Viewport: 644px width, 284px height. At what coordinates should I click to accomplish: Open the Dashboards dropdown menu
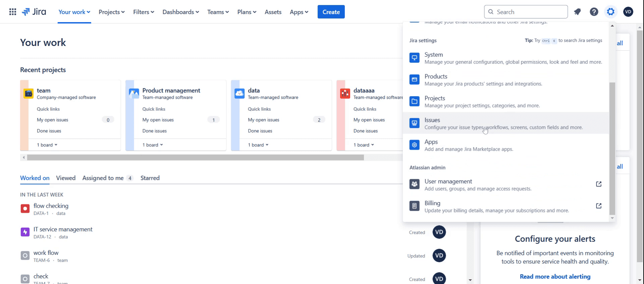181,12
